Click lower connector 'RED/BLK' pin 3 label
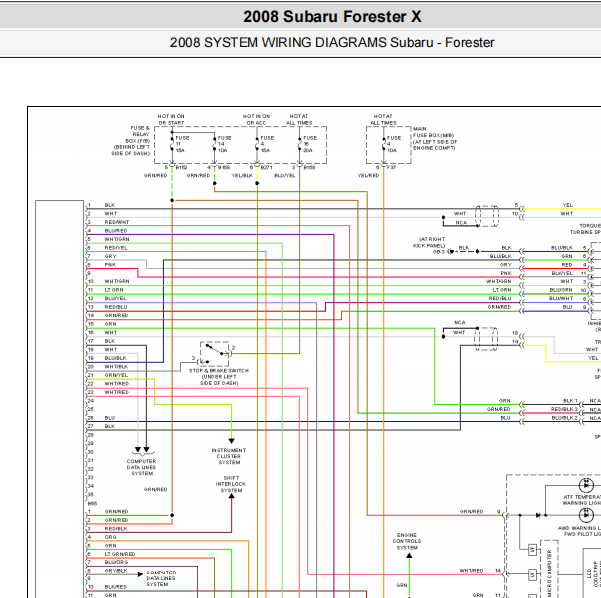 pyautogui.click(x=116, y=529)
